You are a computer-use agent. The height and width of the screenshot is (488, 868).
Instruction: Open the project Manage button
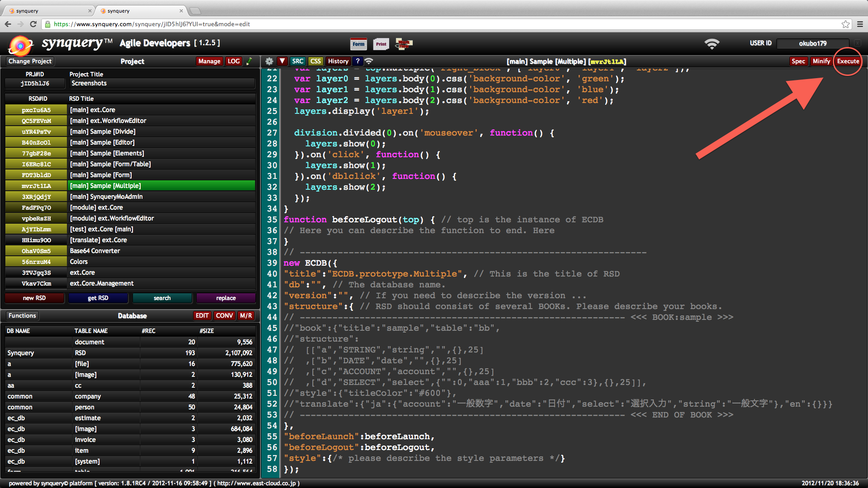point(209,61)
